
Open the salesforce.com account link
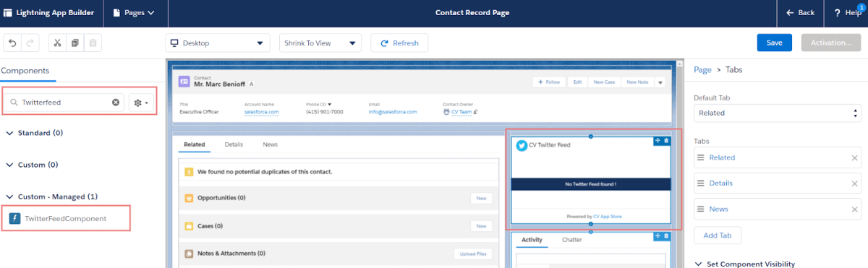[261, 112]
